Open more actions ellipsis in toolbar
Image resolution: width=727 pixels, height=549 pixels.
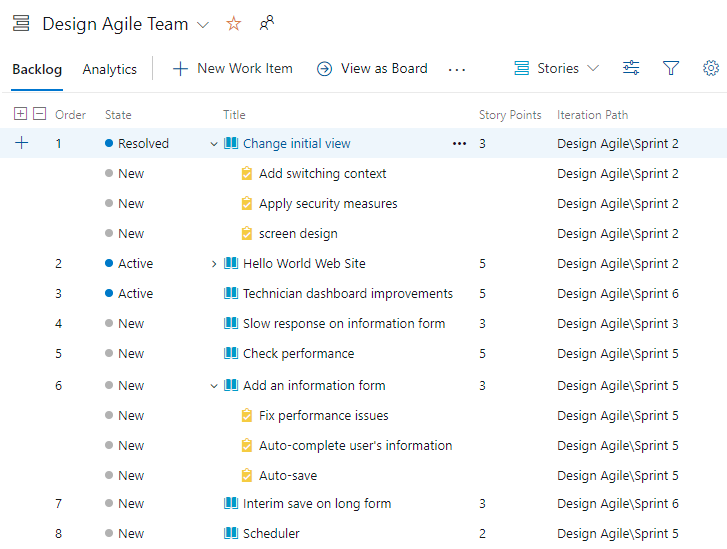tap(457, 70)
